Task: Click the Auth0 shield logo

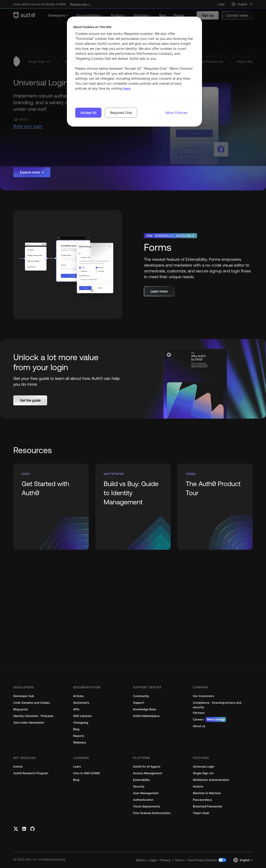Action: (x=16, y=15)
